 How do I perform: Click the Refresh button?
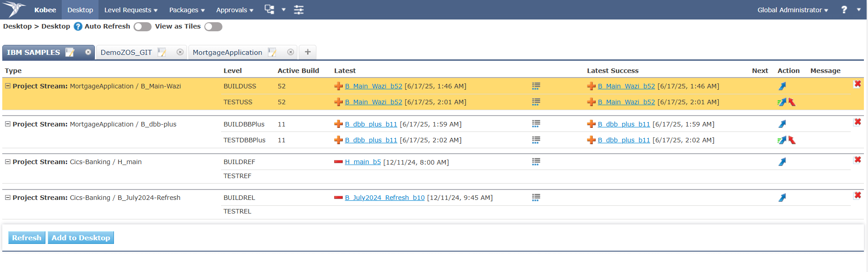[27, 238]
